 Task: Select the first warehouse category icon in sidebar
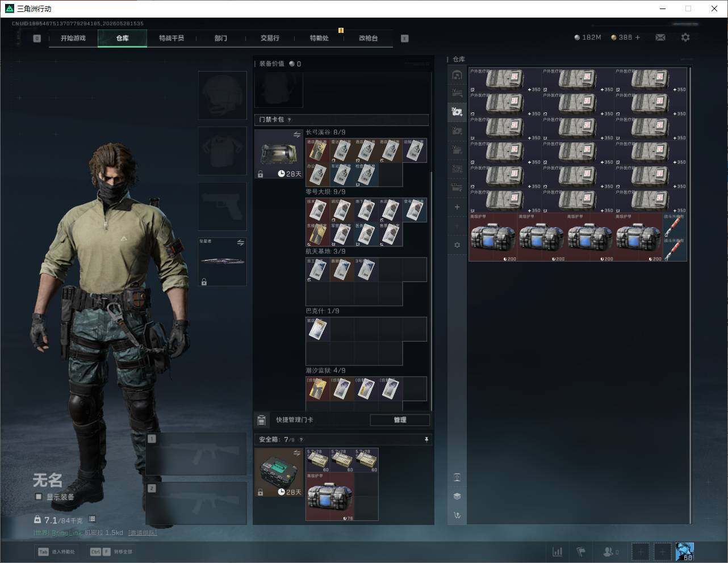[457, 74]
